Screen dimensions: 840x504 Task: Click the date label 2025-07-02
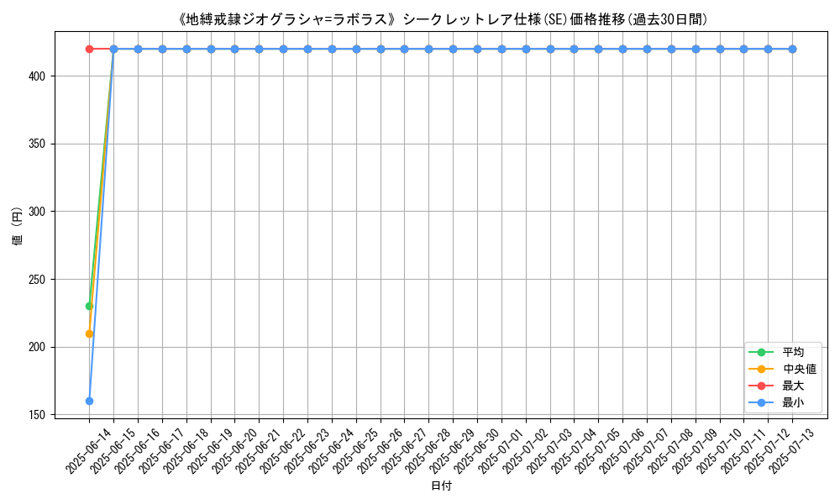coord(525,452)
